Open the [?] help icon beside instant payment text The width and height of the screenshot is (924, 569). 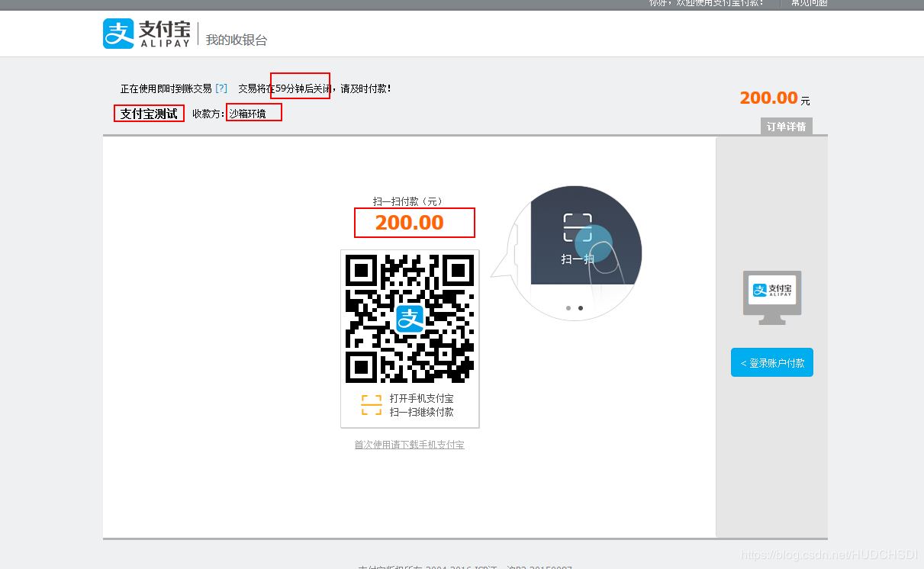(x=221, y=88)
